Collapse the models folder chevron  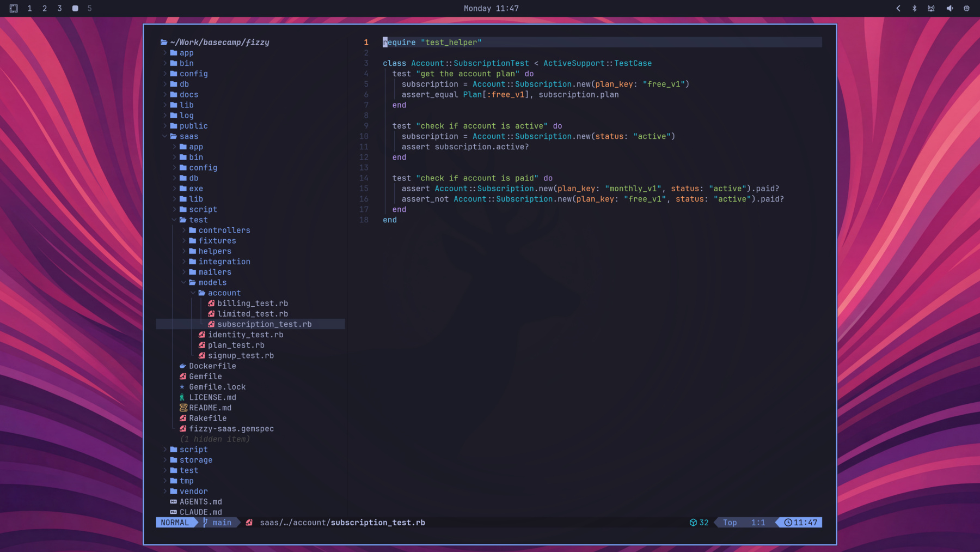click(x=184, y=283)
